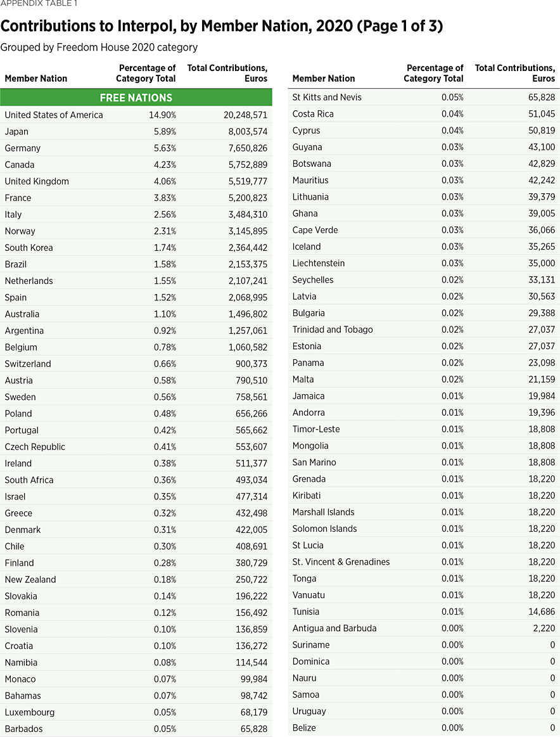Select the Switzerland row name
Image resolution: width=560 pixels, height=737 pixels.
coord(28,364)
